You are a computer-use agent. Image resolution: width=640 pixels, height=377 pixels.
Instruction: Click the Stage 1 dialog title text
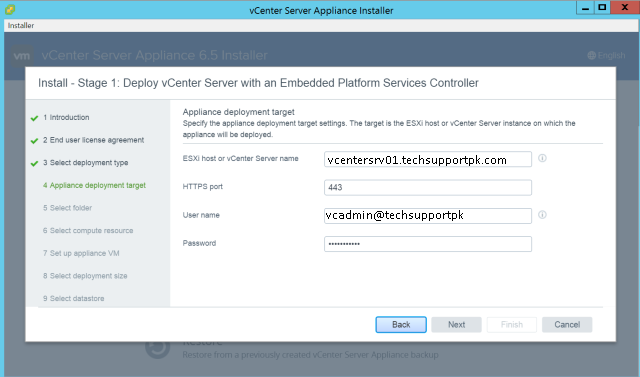(x=258, y=83)
